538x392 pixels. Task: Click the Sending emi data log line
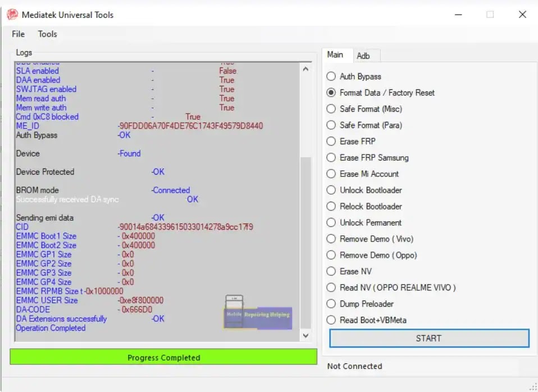[90, 218]
